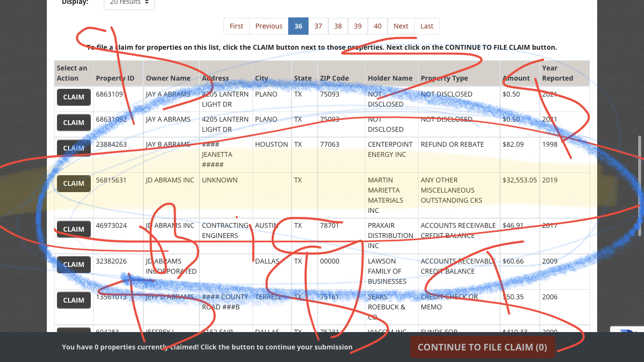Claim property 68631091 for Jay A Abrams
This screenshot has height=362, width=644.
[74, 97]
